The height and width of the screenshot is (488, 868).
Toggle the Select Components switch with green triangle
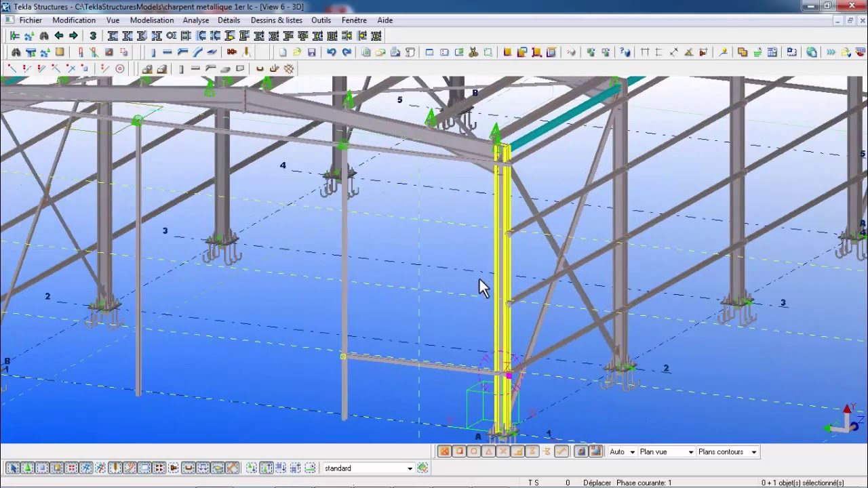click(27, 468)
